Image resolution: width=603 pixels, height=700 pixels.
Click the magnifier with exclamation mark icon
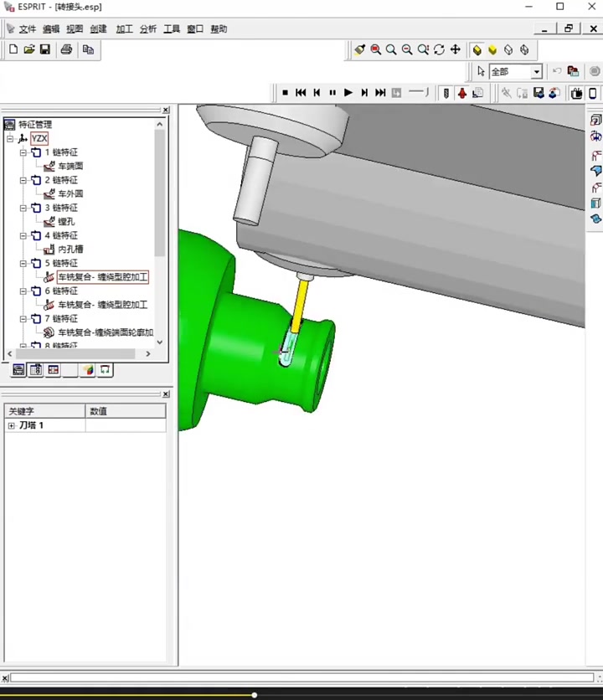tap(423, 49)
